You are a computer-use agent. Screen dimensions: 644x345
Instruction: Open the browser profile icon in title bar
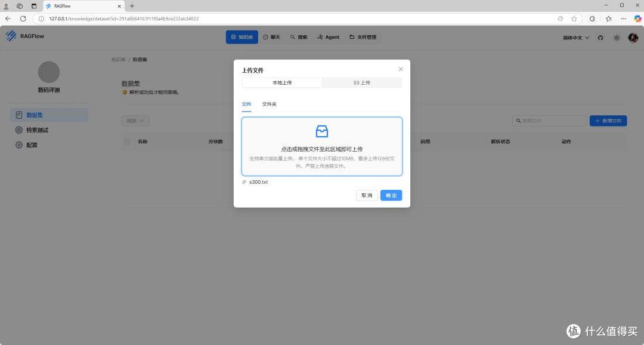[6, 6]
